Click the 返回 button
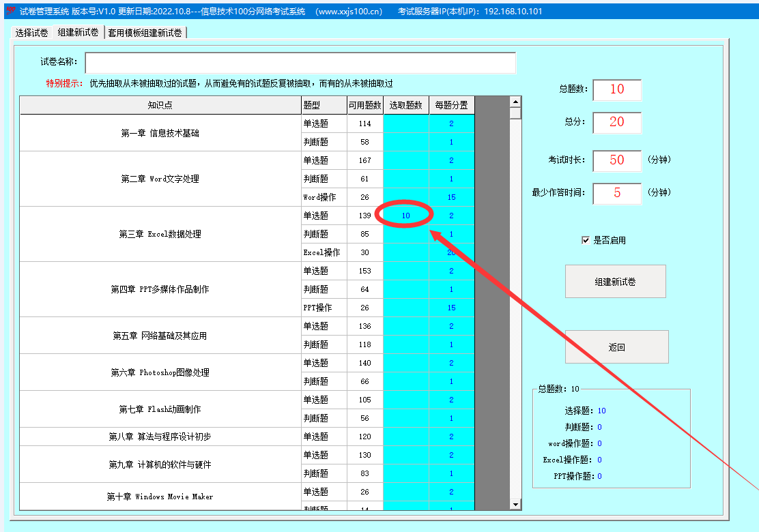This screenshot has width=759, height=532. point(617,346)
